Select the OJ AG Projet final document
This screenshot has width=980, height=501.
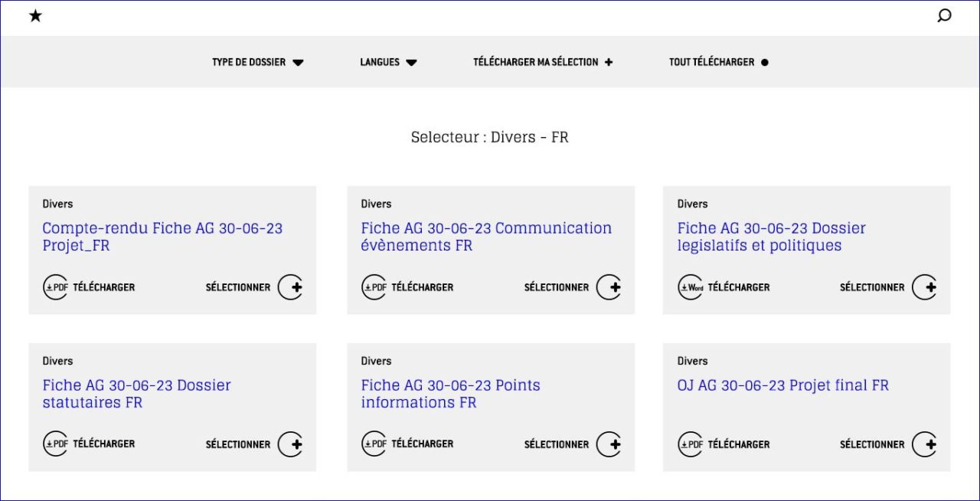(x=924, y=444)
